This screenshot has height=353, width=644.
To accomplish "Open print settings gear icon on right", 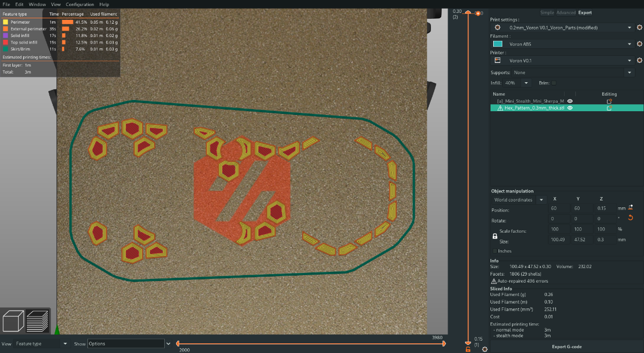I will (x=640, y=27).
